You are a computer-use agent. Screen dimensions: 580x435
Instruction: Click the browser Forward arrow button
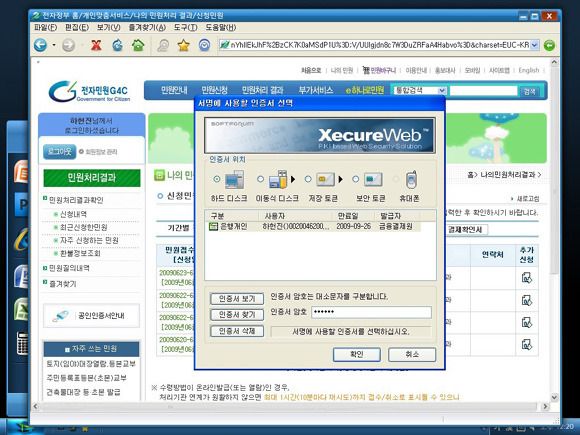click(x=68, y=45)
